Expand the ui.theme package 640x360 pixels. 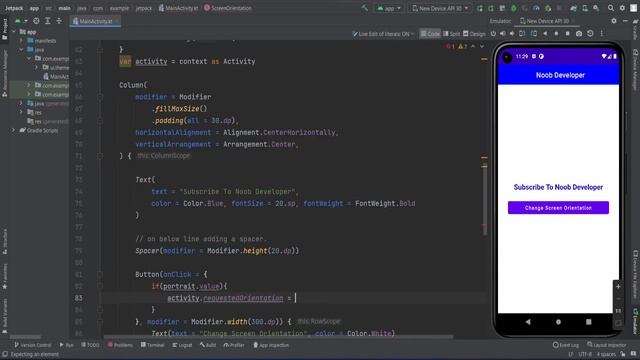tap(37, 67)
